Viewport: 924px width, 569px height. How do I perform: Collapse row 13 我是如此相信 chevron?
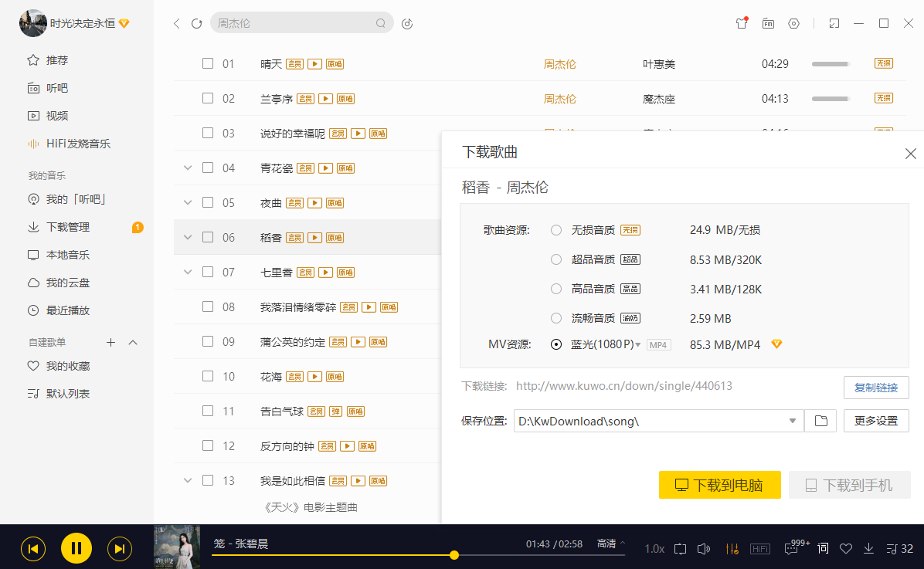pyautogui.click(x=188, y=481)
